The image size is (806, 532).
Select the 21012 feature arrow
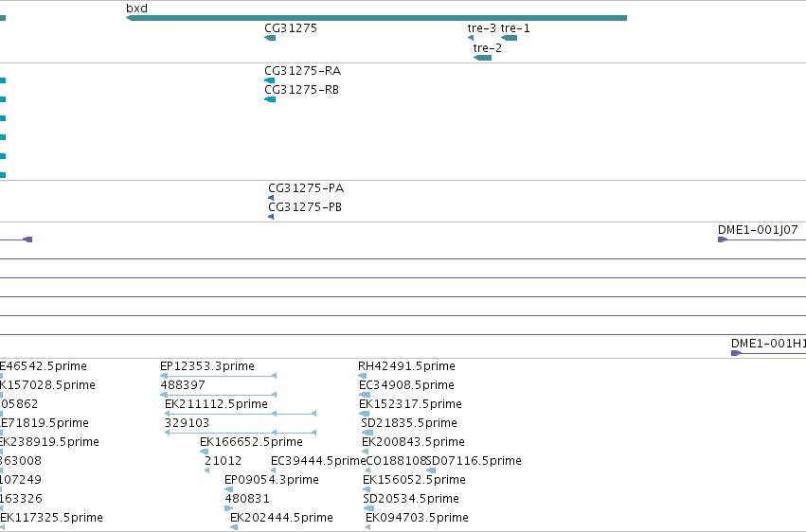(x=206, y=470)
